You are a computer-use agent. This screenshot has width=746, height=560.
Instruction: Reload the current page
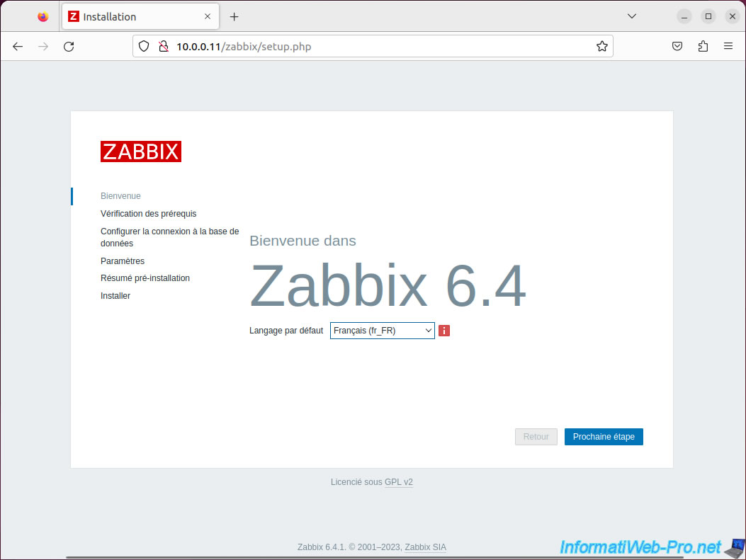[69, 47]
